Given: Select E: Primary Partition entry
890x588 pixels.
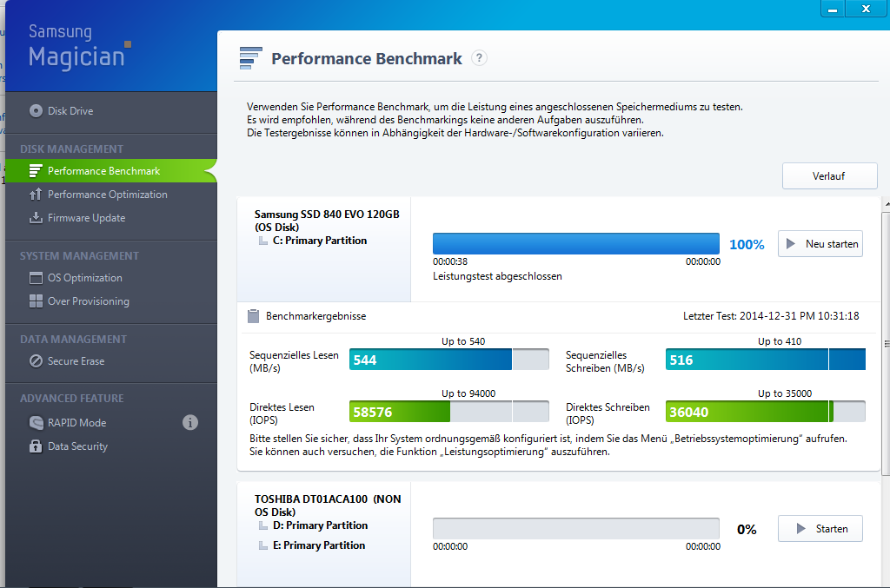Looking at the screenshot, I should (319, 545).
